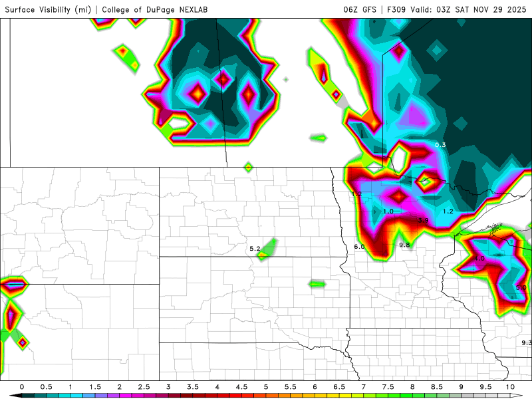Image resolution: width=532 pixels, height=399 pixels.
Task: Click the colorbar label "10"
Action: pos(510,387)
